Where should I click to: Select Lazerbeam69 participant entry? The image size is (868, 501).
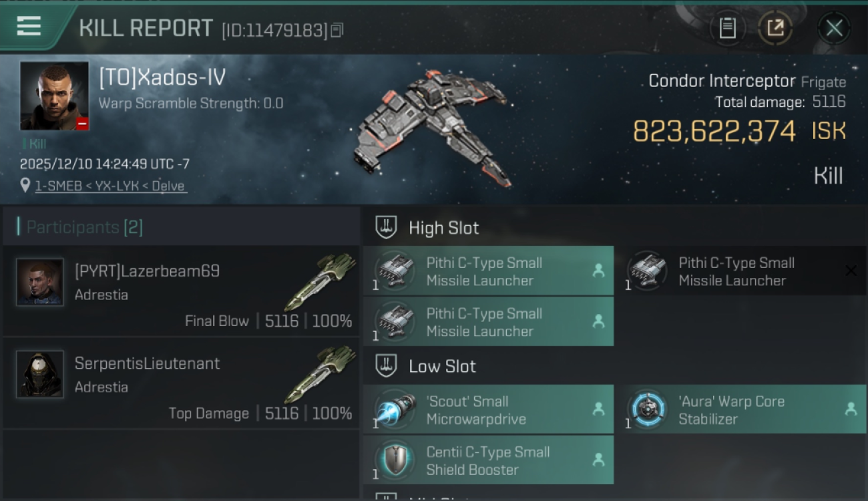(x=181, y=290)
